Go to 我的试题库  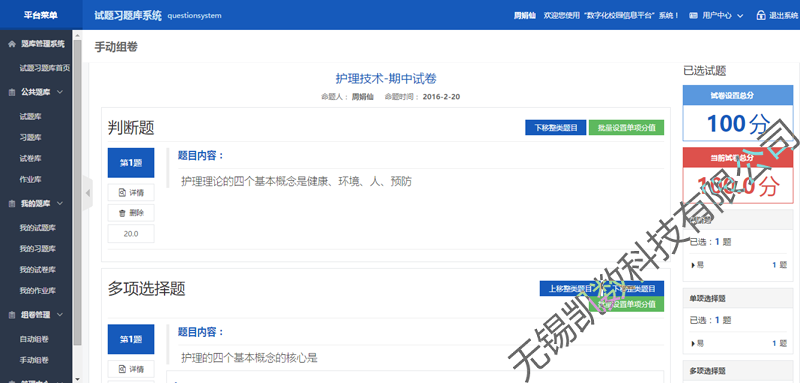pos(38,228)
